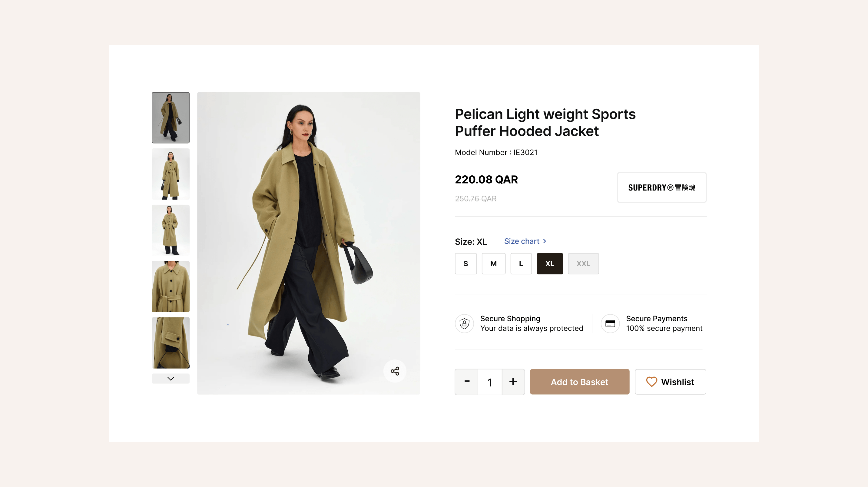Click the heart icon in Wishlist button
Image resolution: width=868 pixels, height=487 pixels.
(x=651, y=382)
